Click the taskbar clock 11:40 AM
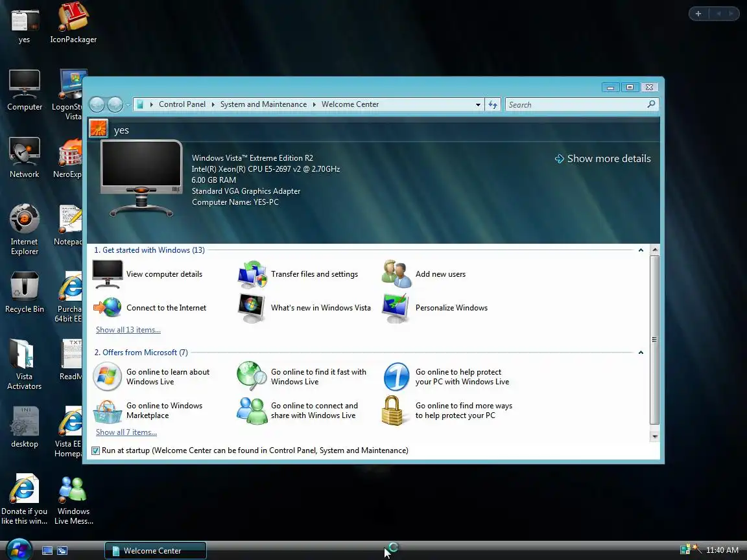The image size is (747, 560). [722, 550]
